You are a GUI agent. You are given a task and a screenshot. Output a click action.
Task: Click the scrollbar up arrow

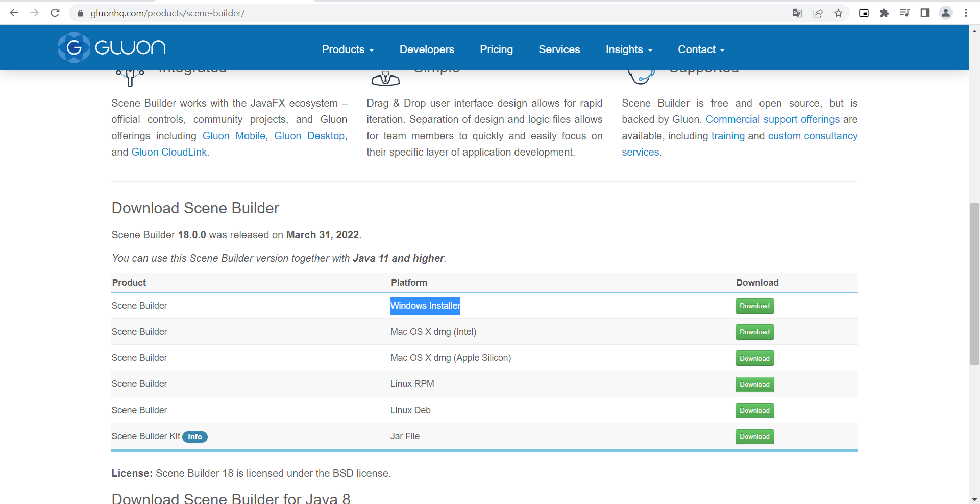point(974,31)
